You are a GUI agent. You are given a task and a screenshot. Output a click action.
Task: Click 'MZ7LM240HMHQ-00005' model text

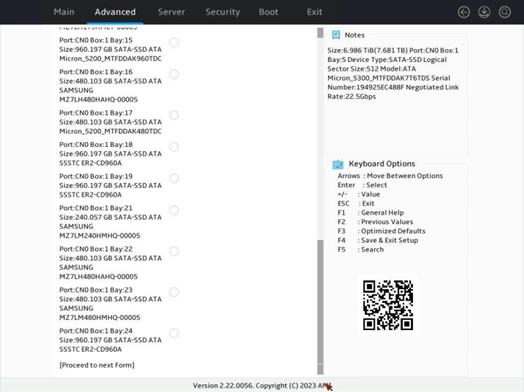click(100, 236)
